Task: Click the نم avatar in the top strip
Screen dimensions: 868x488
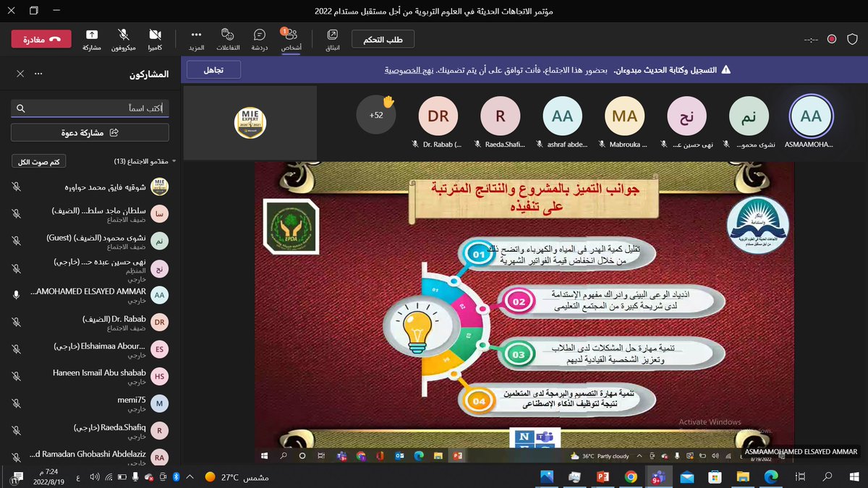Action: 749,116
